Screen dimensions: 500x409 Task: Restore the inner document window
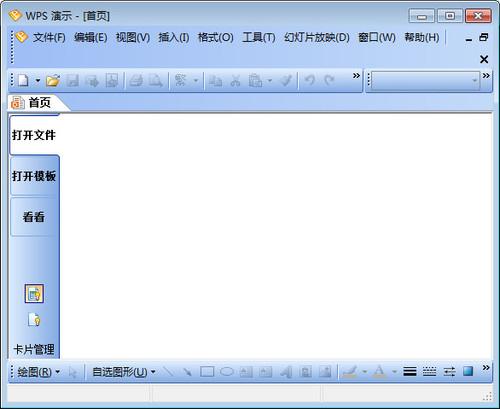[484, 37]
